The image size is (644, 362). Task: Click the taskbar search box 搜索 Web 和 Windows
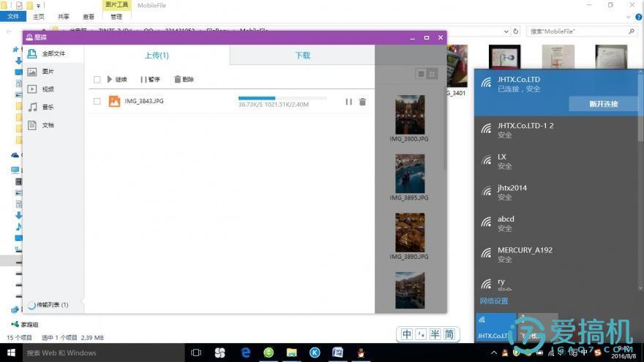click(102, 353)
